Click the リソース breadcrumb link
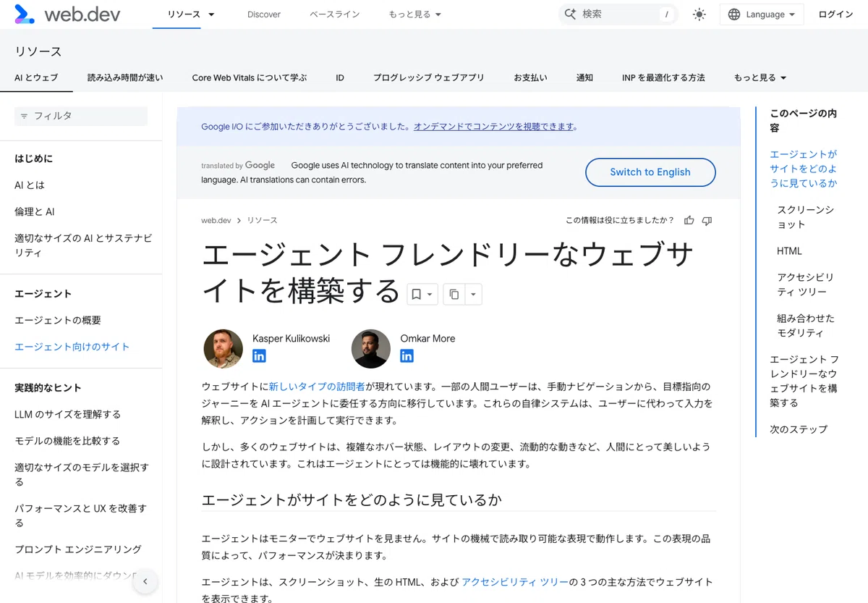This screenshot has height=603, width=868. (262, 220)
